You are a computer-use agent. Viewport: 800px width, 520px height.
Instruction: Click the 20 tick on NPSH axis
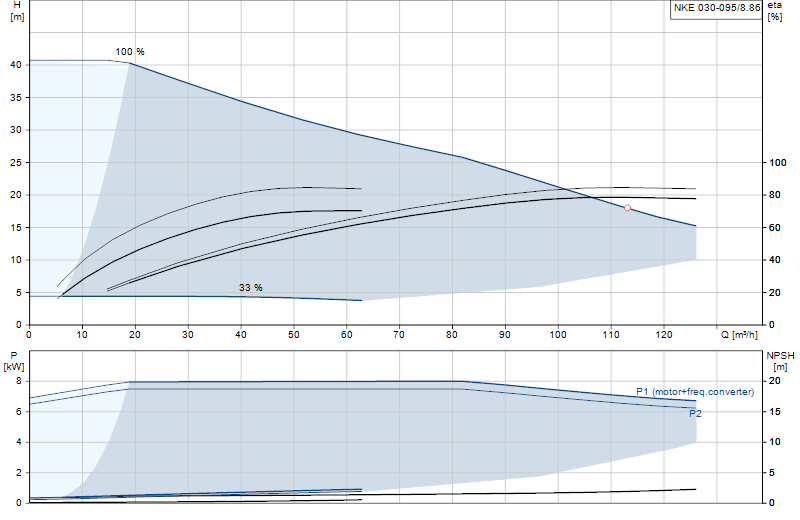tap(775, 381)
